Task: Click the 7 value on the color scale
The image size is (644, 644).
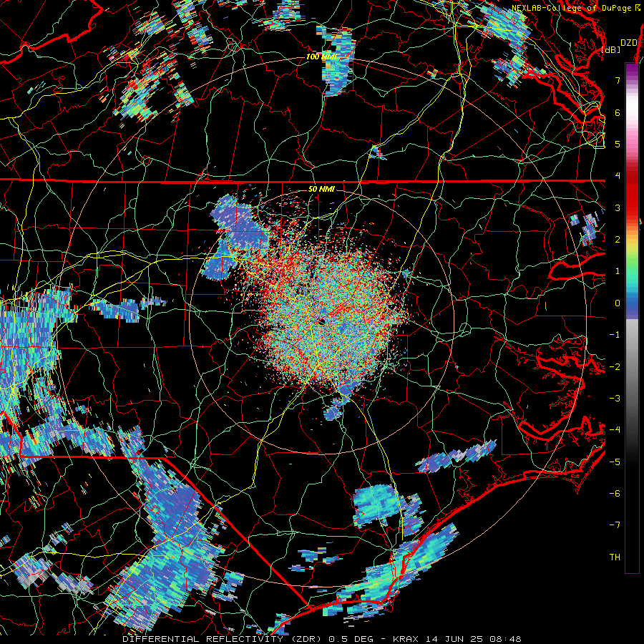Action: point(618,80)
